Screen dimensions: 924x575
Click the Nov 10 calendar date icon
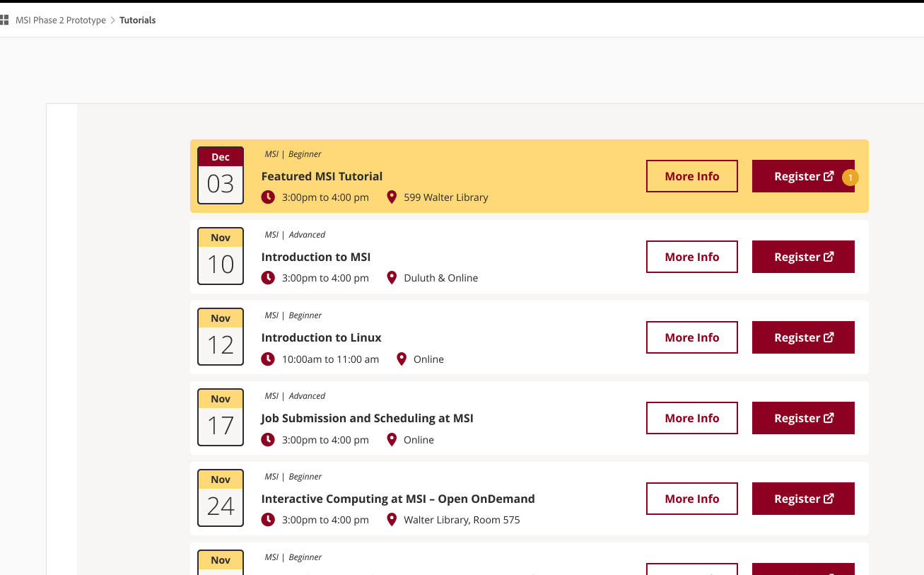(221, 256)
